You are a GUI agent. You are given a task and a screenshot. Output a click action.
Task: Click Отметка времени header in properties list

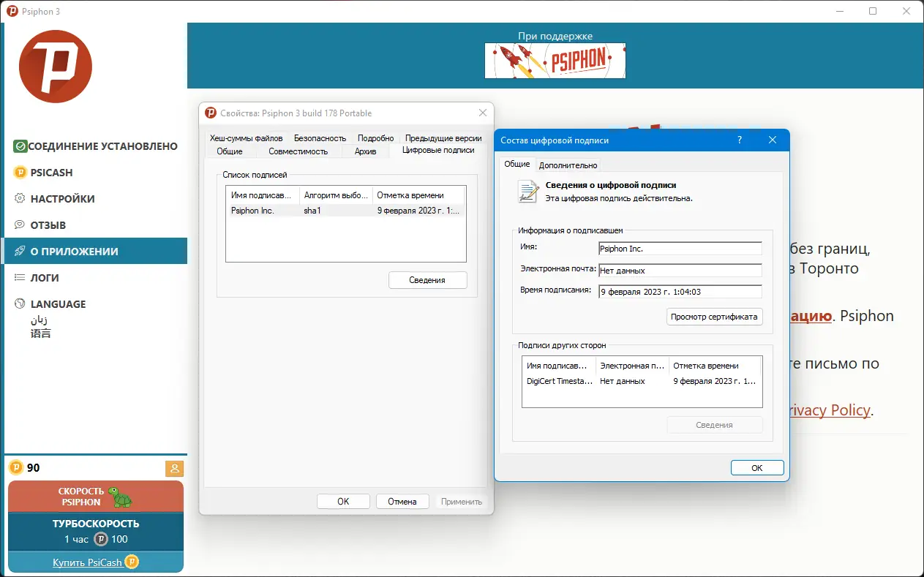tap(418, 195)
